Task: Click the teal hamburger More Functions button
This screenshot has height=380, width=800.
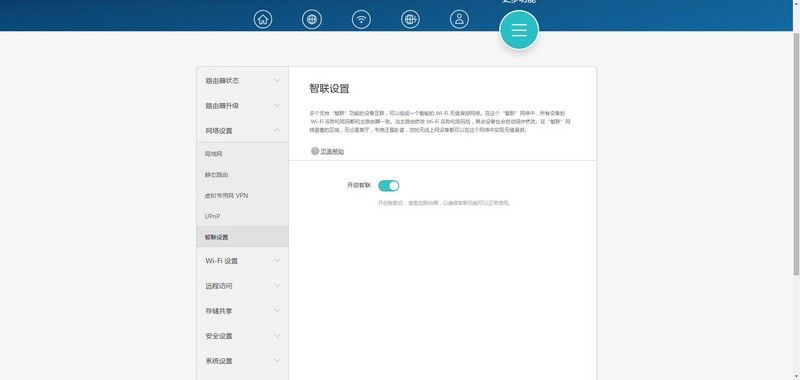Action: tap(519, 30)
